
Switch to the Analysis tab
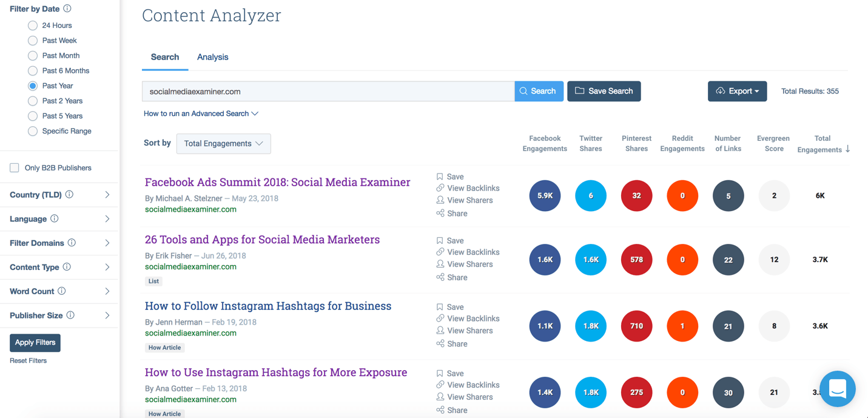(x=212, y=56)
